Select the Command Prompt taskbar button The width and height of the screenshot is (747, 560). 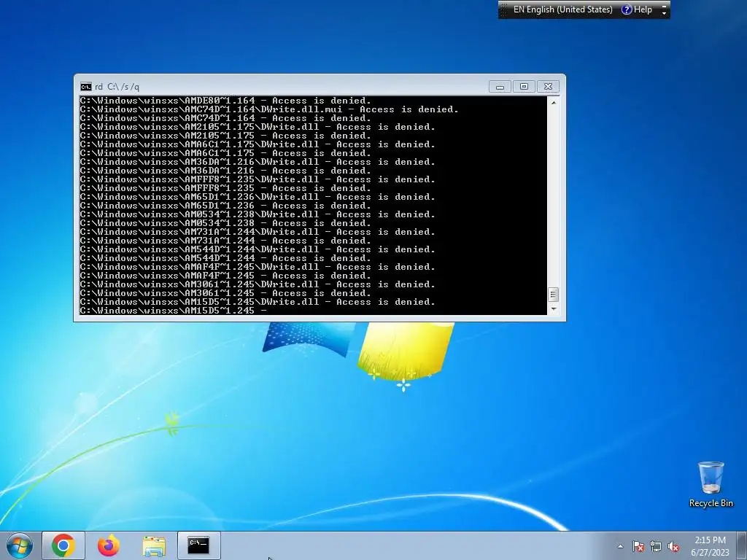click(198, 545)
